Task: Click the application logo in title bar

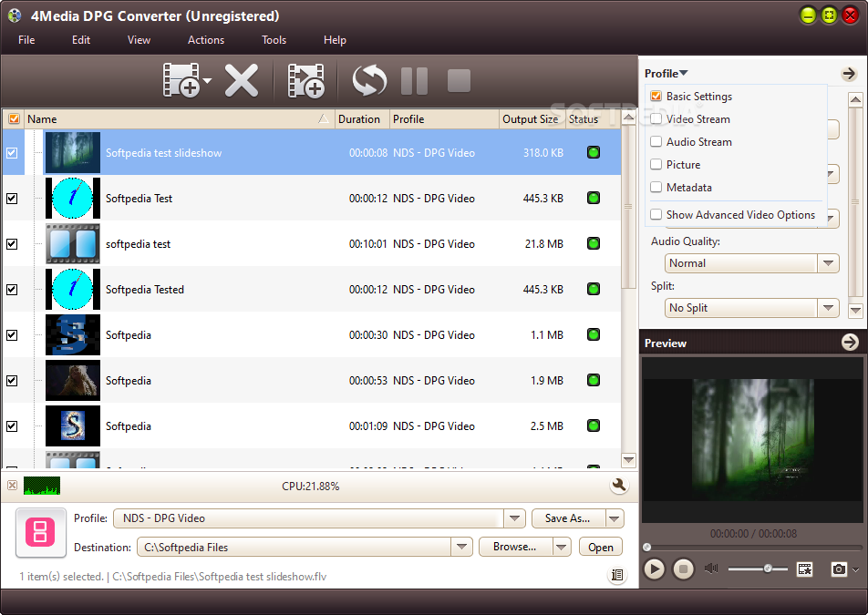Action: pos(15,15)
